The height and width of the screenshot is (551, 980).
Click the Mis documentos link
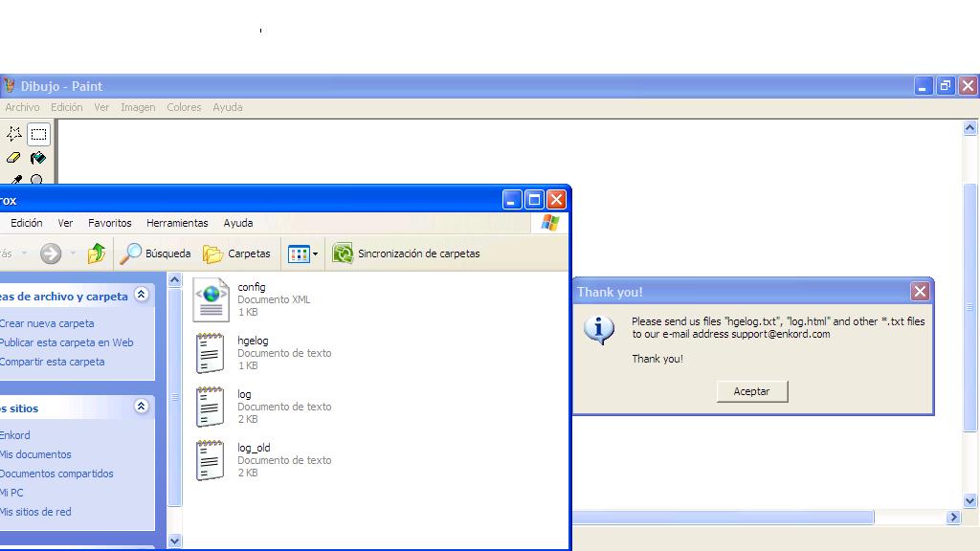[x=36, y=454]
